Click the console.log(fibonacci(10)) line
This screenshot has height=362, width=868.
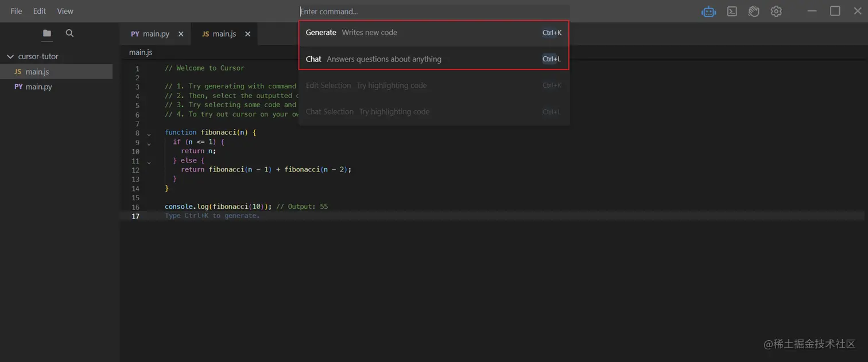click(246, 207)
